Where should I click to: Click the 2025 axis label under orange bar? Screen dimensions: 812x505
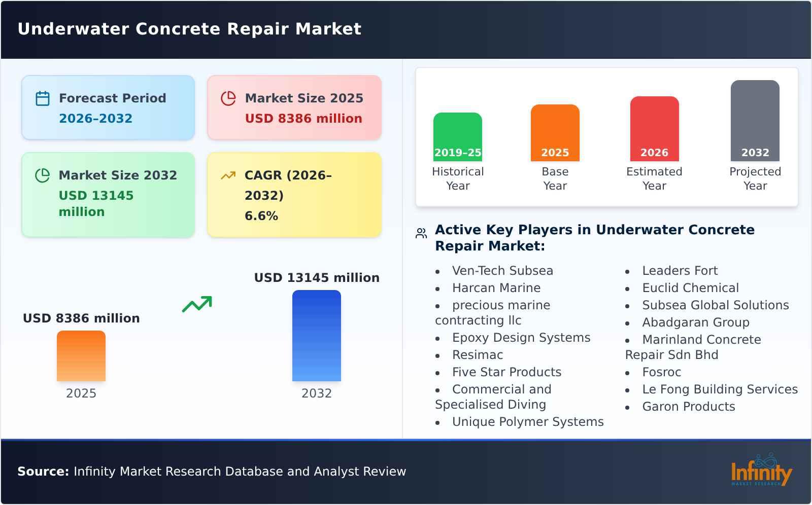81,393
